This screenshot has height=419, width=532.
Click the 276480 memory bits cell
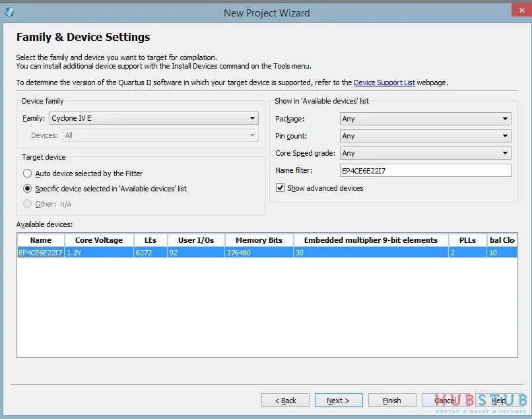point(259,253)
